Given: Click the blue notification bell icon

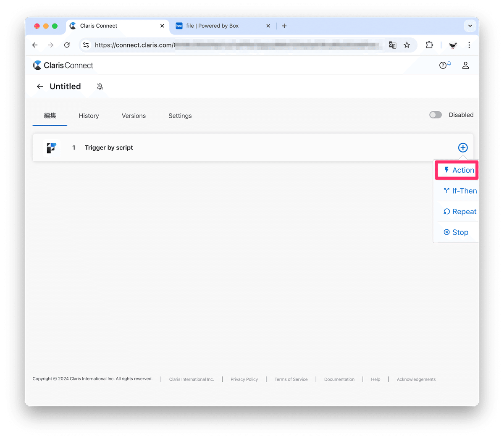Looking at the screenshot, I should 449,62.
